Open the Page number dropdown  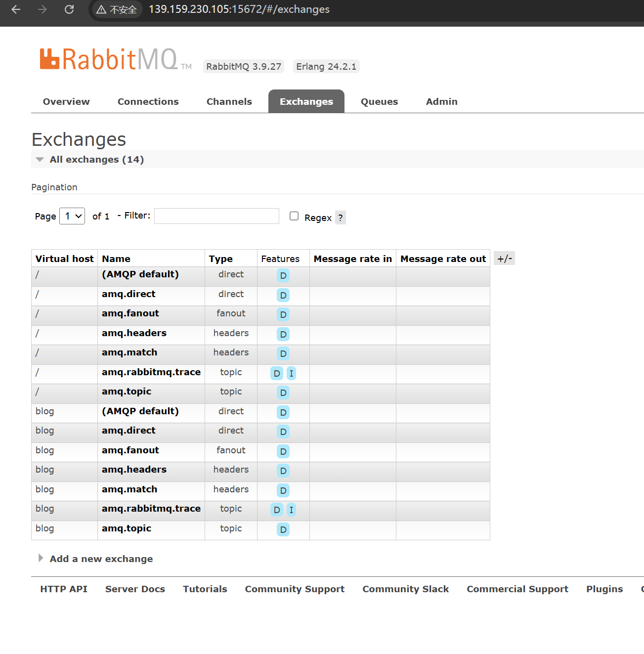[72, 216]
